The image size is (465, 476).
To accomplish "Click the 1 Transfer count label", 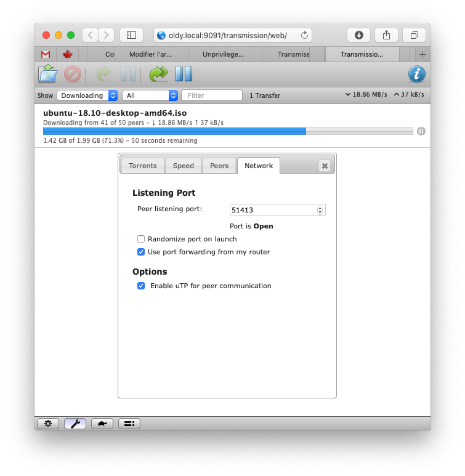I will [265, 95].
